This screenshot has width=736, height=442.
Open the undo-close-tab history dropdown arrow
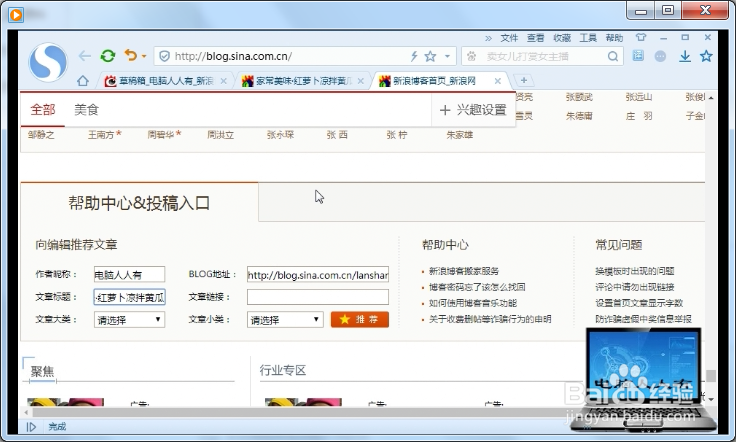click(144, 56)
